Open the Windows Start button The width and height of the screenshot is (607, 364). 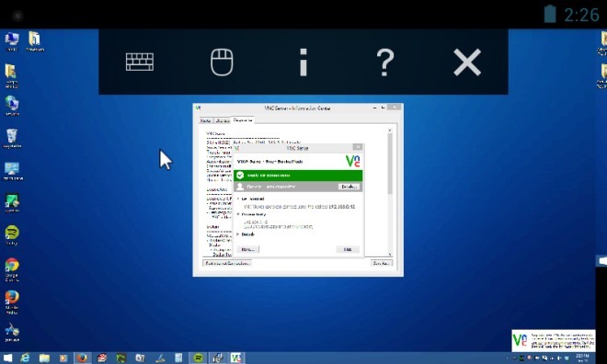[x=7, y=358]
